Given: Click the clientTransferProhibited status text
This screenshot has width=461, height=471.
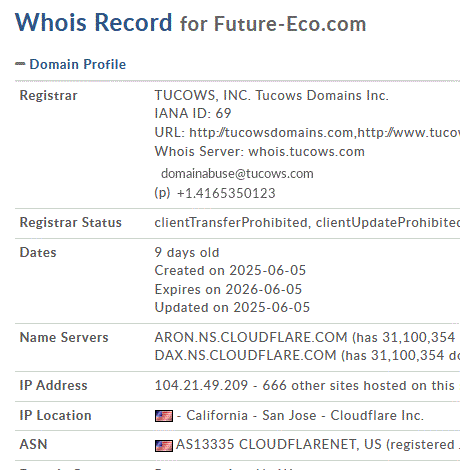Looking at the screenshot, I should click(x=231, y=222).
